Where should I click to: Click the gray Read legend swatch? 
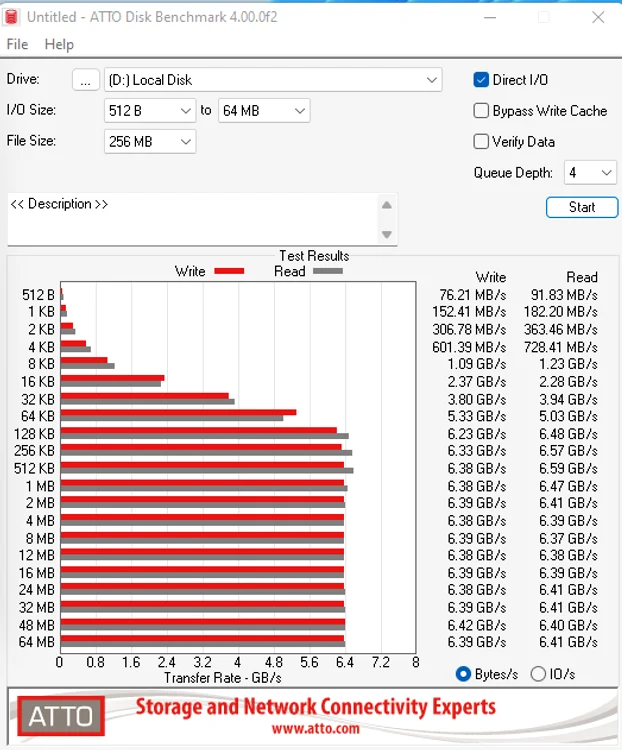328,271
